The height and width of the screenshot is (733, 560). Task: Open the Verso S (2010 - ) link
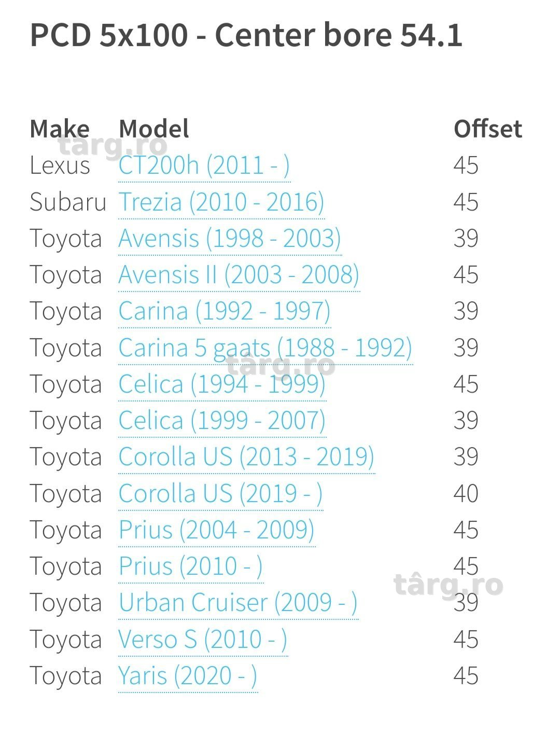[x=203, y=640]
